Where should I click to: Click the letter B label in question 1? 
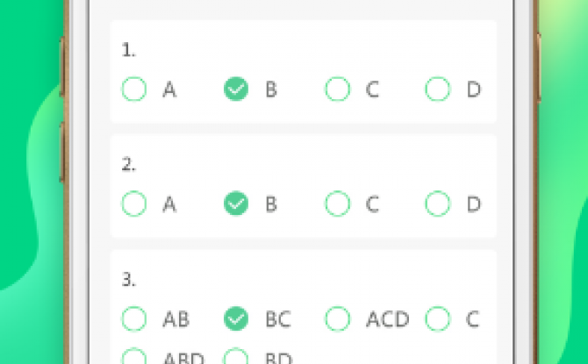pos(271,89)
